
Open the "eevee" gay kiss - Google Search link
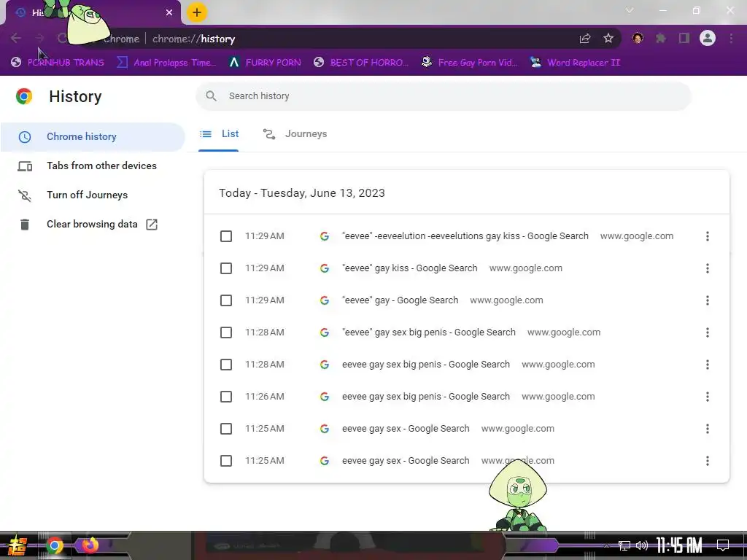[x=410, y=268]
